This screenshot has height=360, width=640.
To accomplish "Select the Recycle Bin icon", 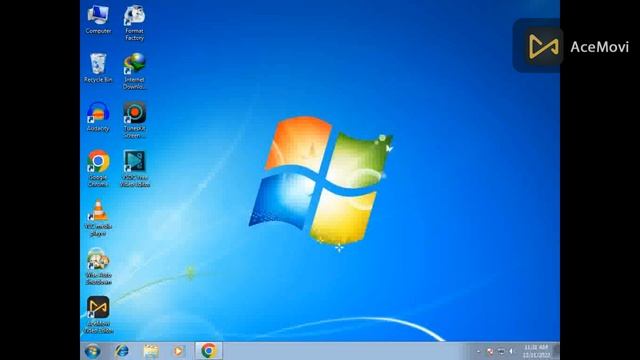I will pyautogui.click(x=98, y=68).
